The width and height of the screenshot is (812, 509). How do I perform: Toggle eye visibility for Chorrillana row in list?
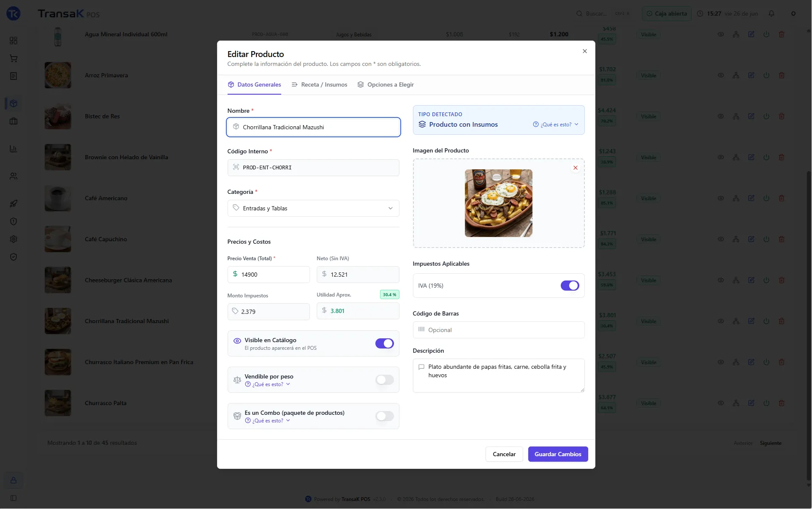pyautogui.click(x=721, y=321)
